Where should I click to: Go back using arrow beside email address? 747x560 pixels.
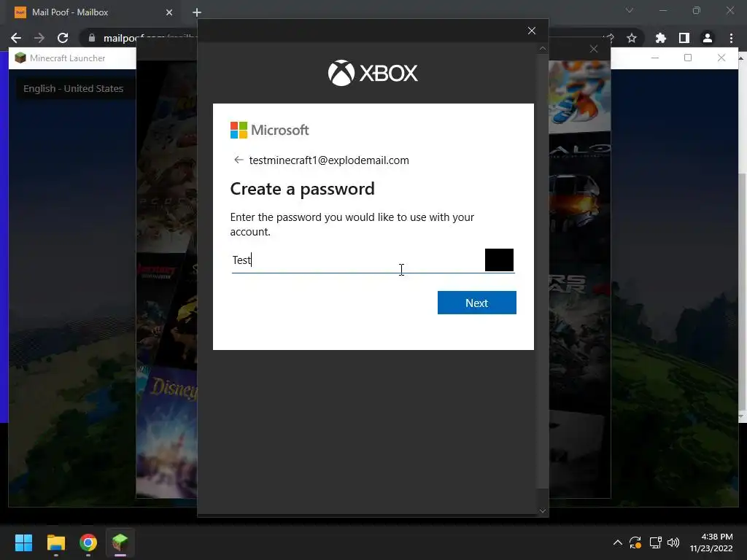(x=239, y=160)
